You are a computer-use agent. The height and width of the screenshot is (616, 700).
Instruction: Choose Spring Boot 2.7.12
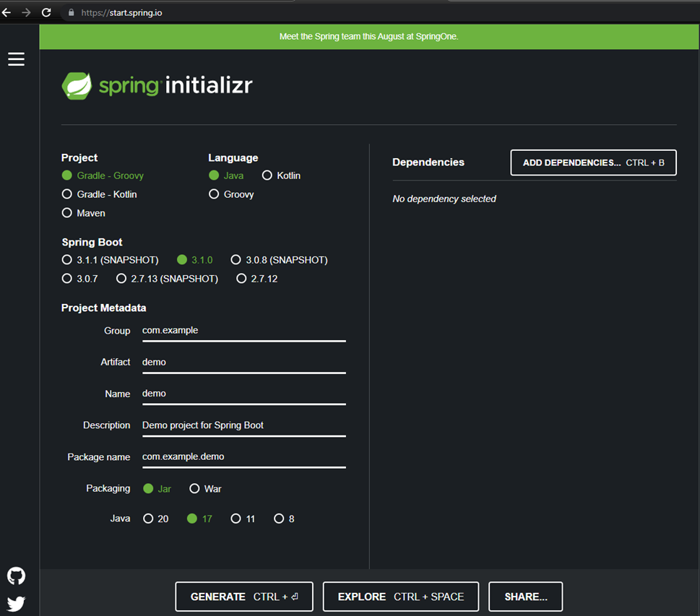tap(256, 279)
